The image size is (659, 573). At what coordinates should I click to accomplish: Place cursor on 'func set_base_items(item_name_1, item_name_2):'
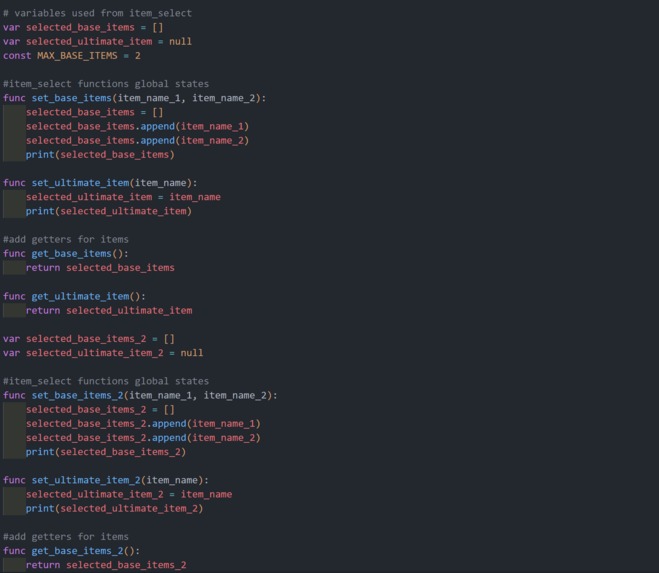tap(134, 98)
